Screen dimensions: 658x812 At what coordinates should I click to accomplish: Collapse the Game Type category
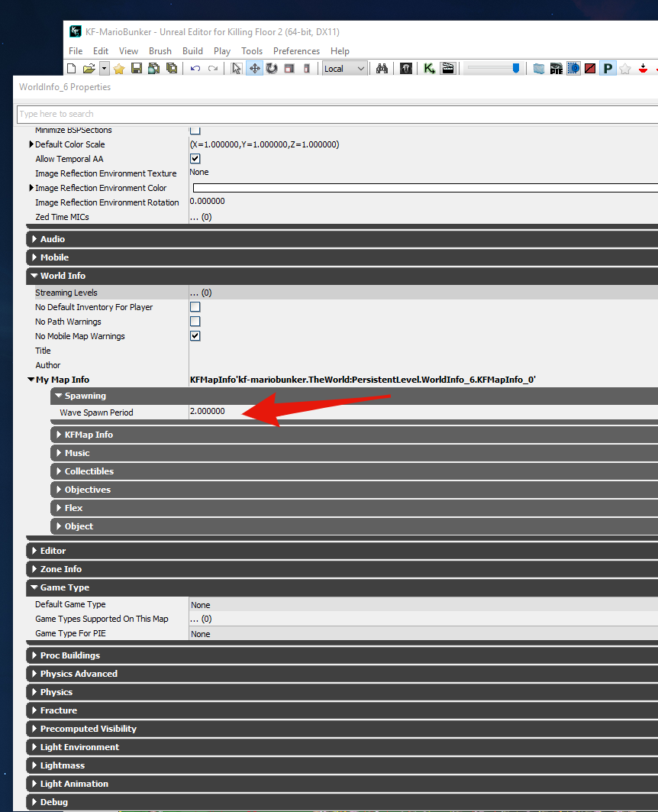(34, 587)
